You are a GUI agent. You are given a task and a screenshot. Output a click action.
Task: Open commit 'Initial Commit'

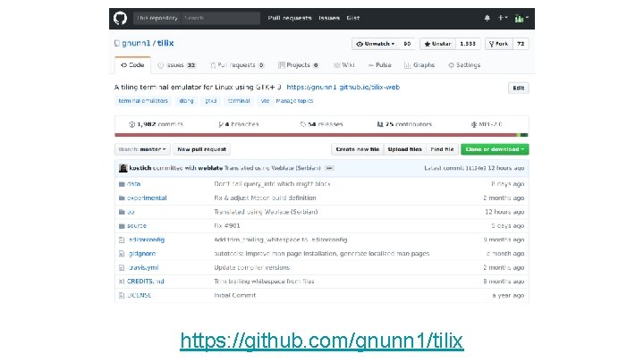pyautogui.click(x=235, y=295)
